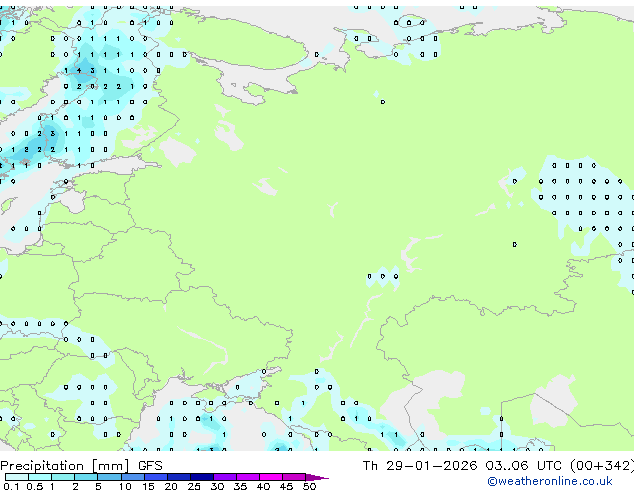Screen dimensions: 634x490
Task: Click the date 'Th 29-01-2026' text
Action: pos(420,466)
